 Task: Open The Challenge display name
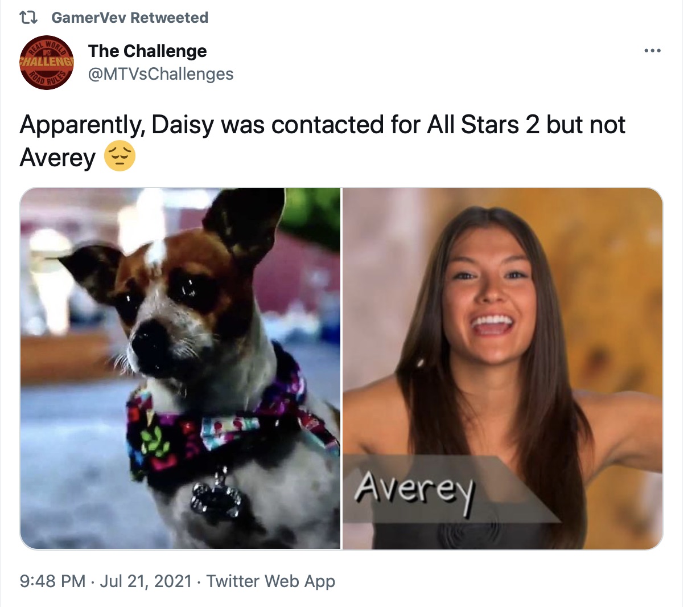coord(147,51)
